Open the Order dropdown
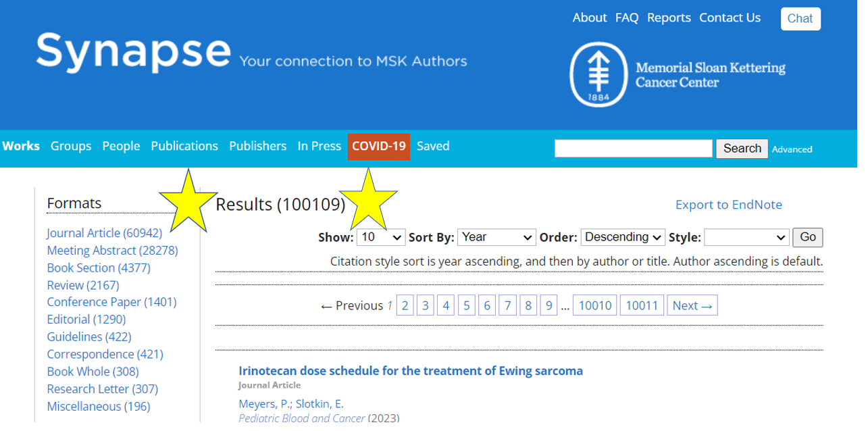This screenshot has height=431, width=868. coord(623,237)
